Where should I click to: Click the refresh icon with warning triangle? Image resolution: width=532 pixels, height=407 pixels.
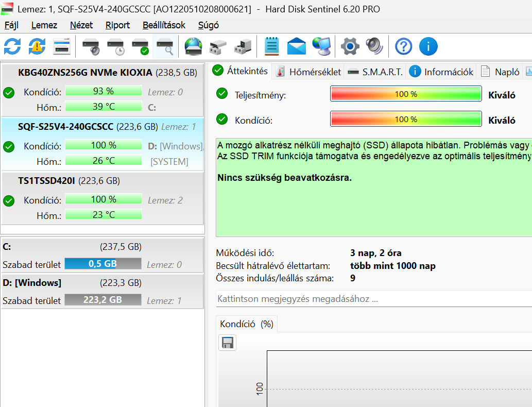tap(37, 46)
